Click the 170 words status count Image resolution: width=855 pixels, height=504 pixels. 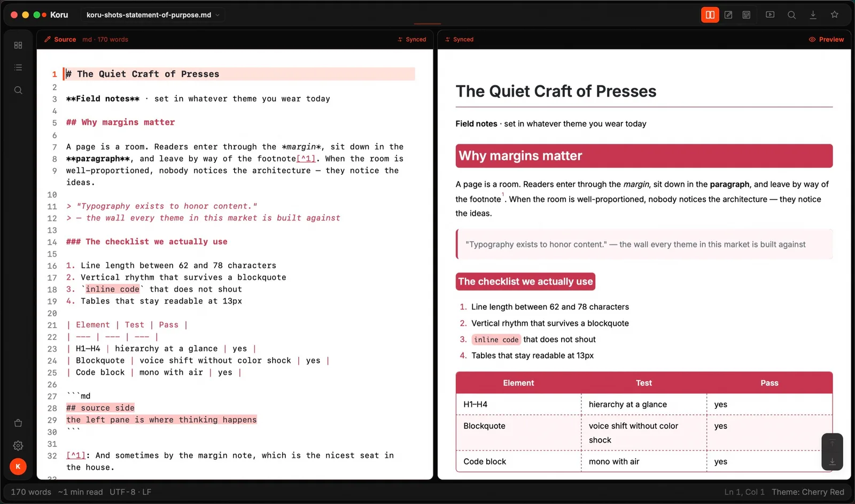point(31,492)
